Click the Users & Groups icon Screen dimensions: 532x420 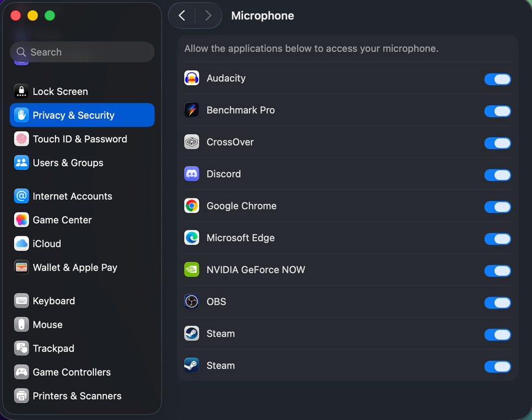pyautogui.click(x=21, y=162)
